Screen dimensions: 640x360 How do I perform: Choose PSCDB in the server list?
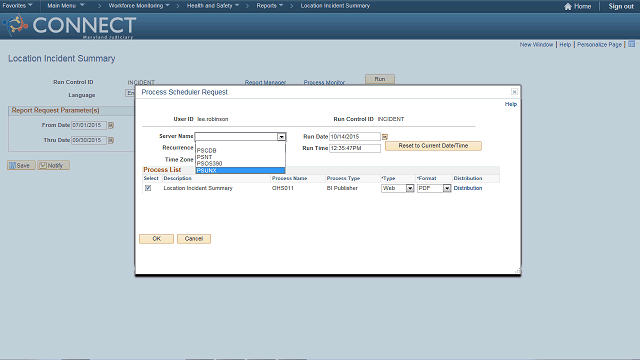240,151
